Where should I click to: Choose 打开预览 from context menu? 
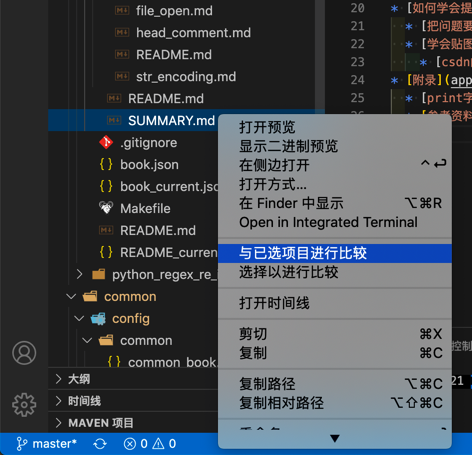pyautogui.click(x=335, y=127)
